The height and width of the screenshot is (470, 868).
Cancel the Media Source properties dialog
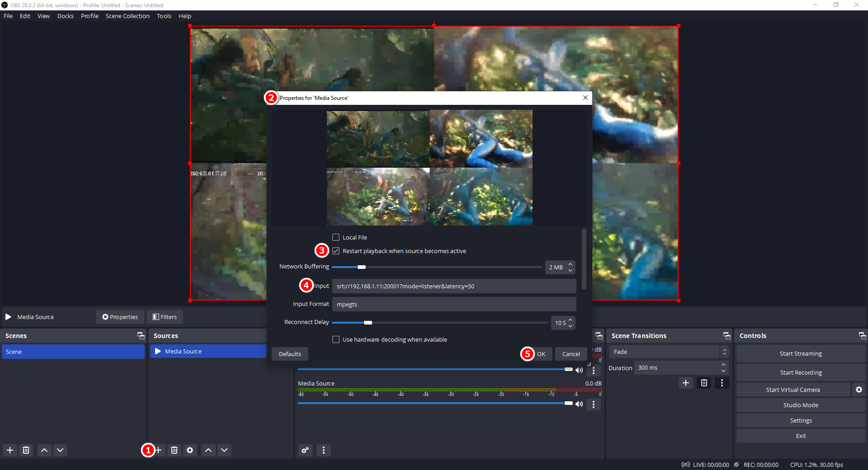click(571, 354)
